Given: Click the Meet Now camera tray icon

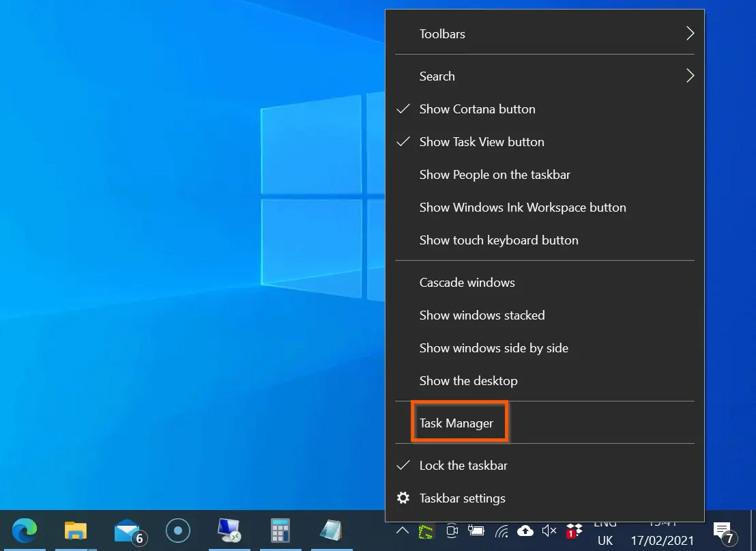Looking at the screenshot, I should [x=452, y=531].
